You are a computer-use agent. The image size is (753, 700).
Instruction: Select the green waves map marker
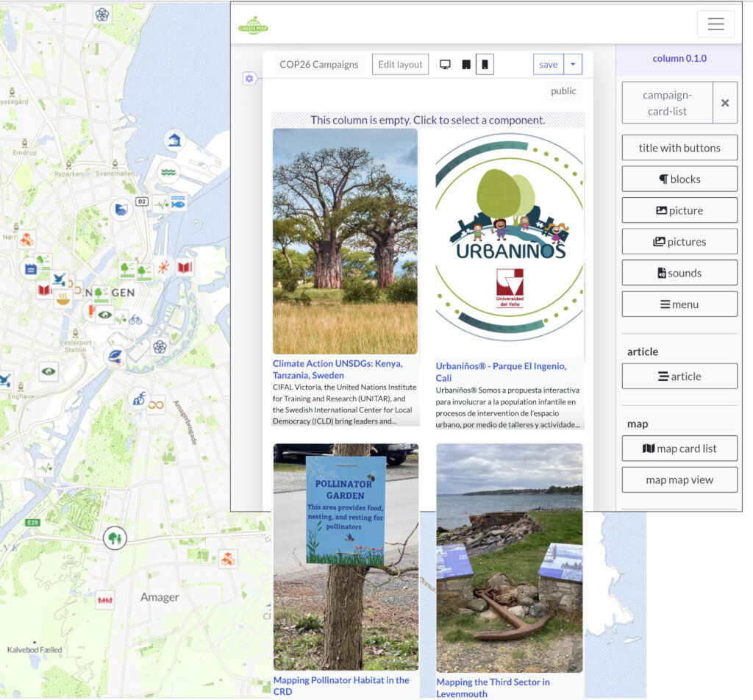[x=168, y=172]
